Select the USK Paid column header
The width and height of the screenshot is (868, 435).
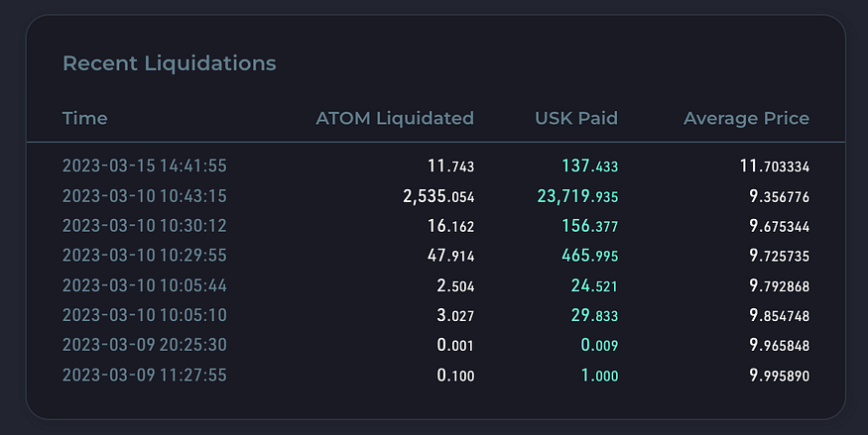tap(576, 118)
